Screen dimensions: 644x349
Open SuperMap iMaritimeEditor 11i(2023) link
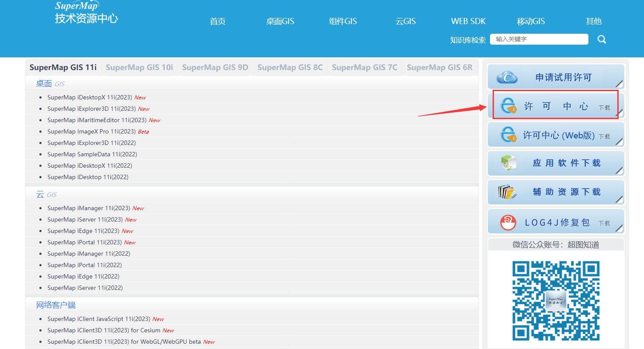tap(97, 120)
